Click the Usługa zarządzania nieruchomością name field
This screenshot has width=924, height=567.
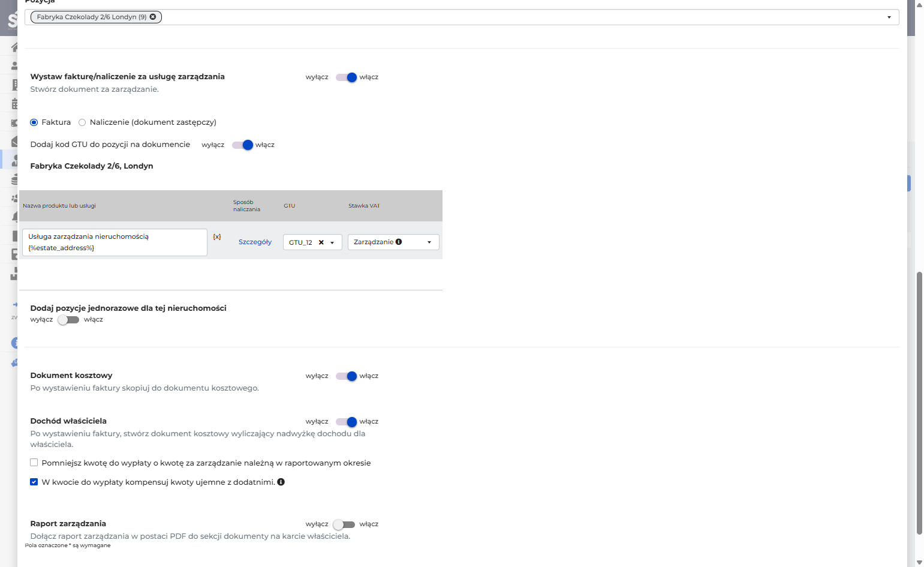(x=115, y=242)
